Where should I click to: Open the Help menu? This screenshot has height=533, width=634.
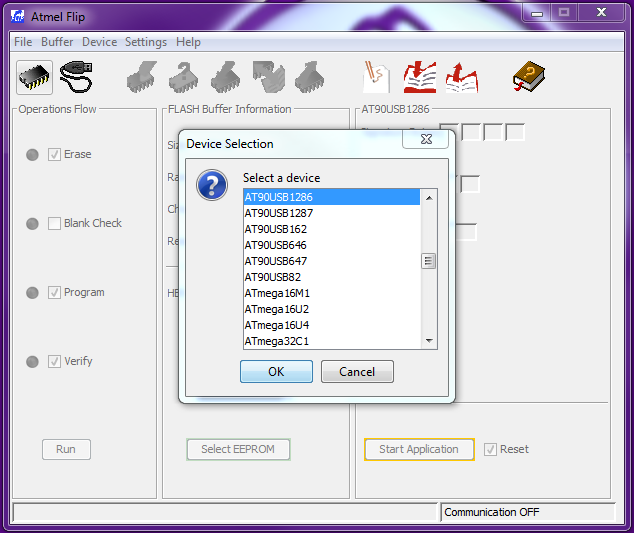(x=188, y=42)
